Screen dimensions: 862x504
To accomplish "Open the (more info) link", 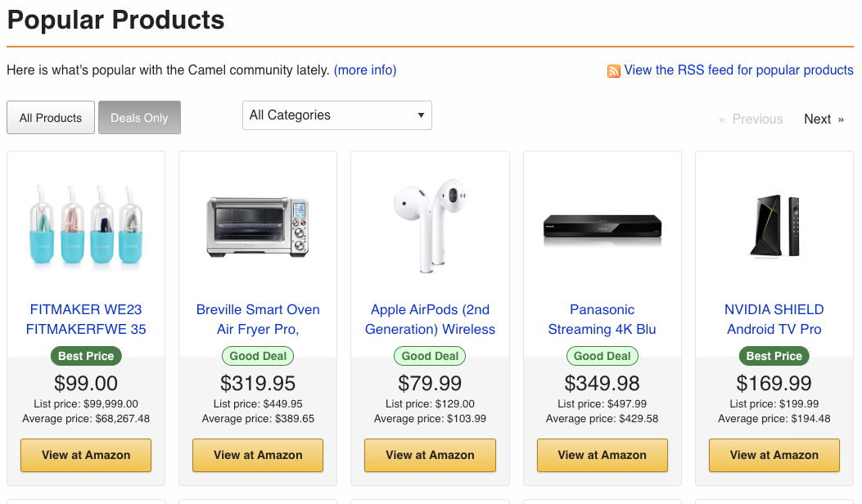I will [365, 70].
